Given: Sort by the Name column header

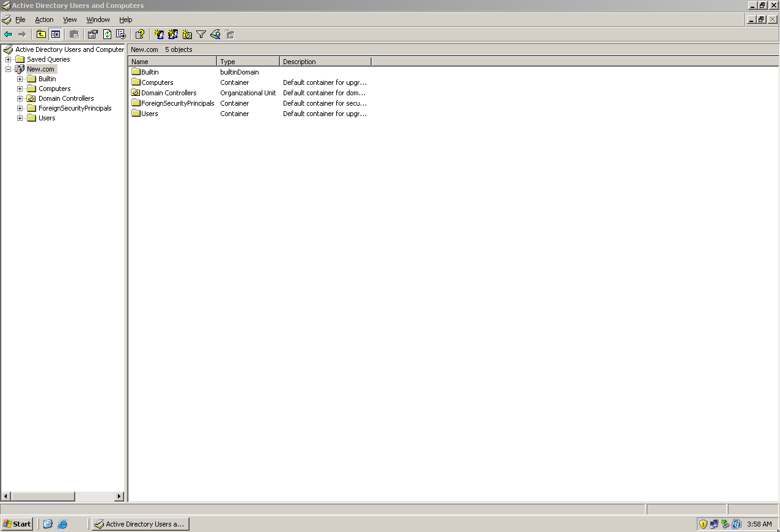Looking at the screenshot, I should (172, 62).
